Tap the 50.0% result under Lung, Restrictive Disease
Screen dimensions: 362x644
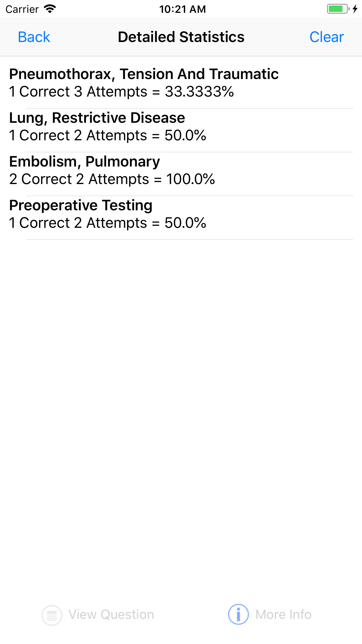tap(108, 135)
